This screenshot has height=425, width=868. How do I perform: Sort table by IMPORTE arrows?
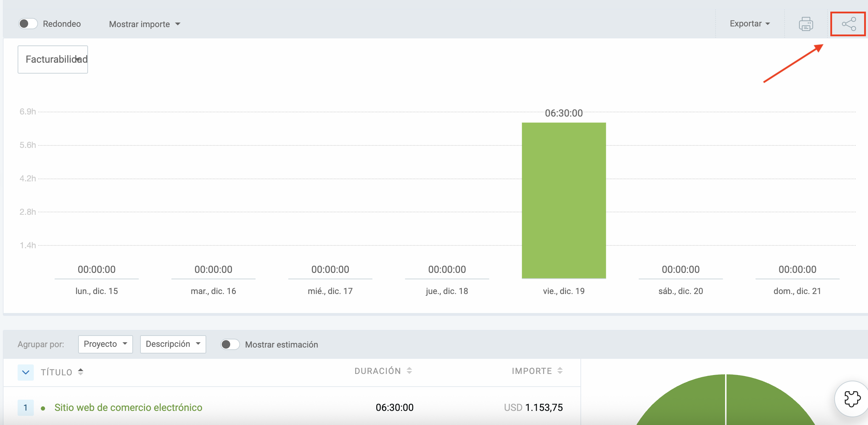click(x=560, y=371)
